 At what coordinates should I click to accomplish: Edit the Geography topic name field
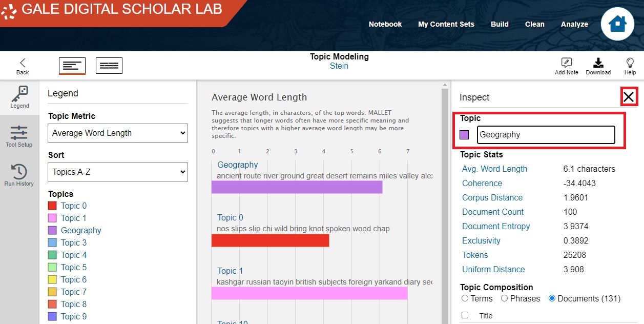click(546, 135)
